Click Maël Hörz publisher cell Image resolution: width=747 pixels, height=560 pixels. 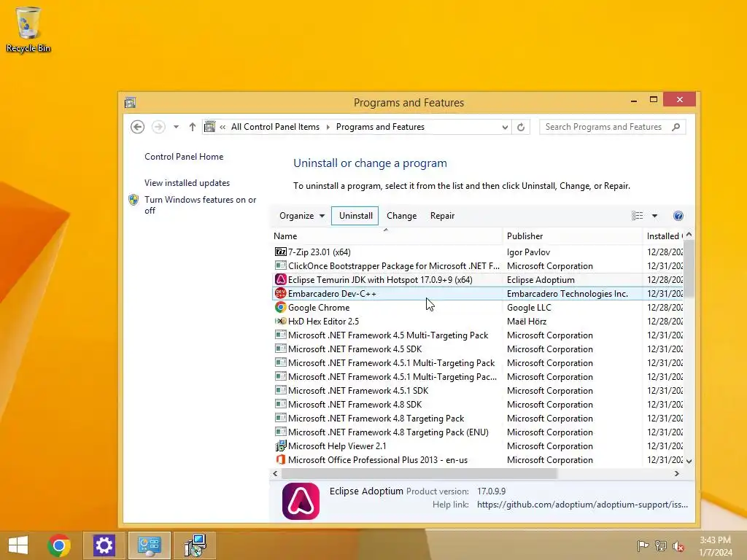527,322
